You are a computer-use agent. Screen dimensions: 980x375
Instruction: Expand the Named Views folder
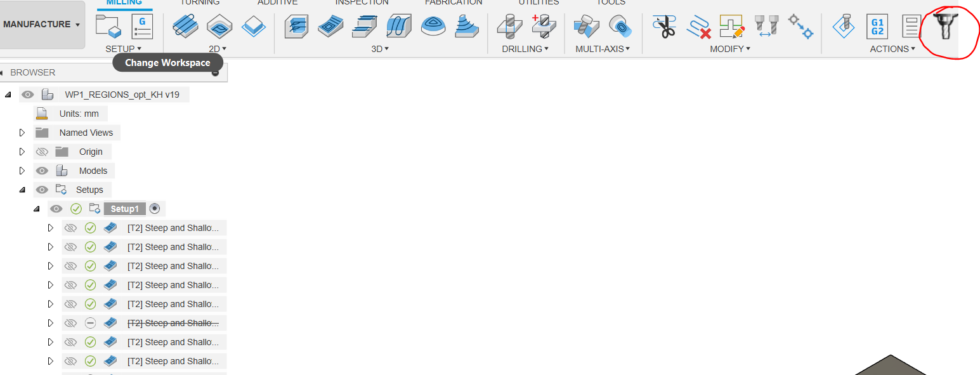pos(22,133)
